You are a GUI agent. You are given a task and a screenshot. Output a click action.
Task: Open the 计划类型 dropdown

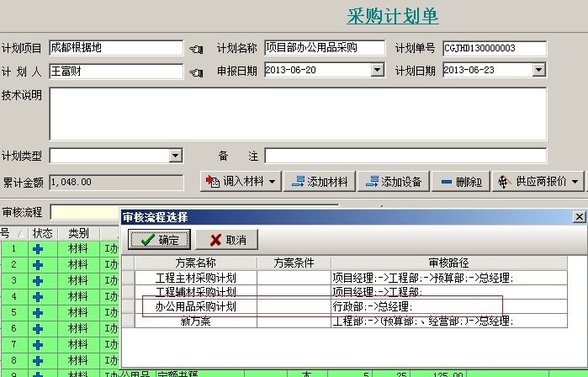click(176, 156)
